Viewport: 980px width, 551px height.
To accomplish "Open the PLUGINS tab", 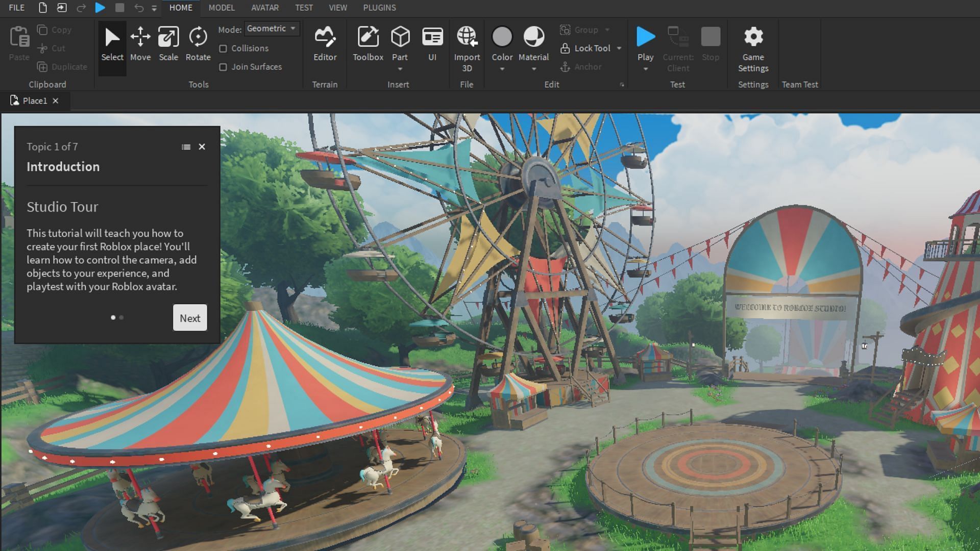I will click(379, 8).
